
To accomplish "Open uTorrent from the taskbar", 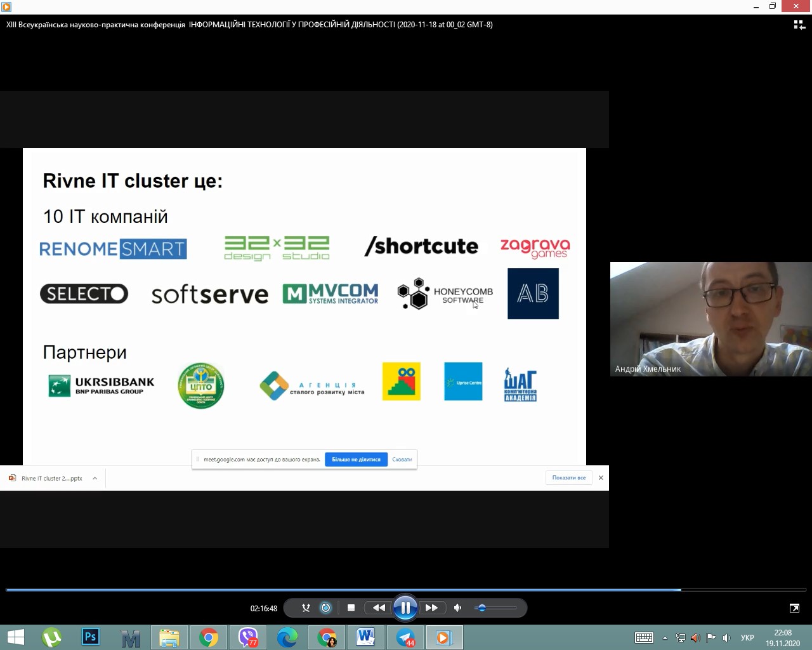I will (52, 637).
